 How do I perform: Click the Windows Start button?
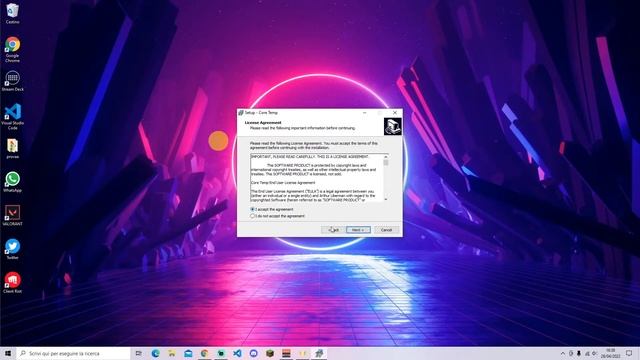(8, 353)
